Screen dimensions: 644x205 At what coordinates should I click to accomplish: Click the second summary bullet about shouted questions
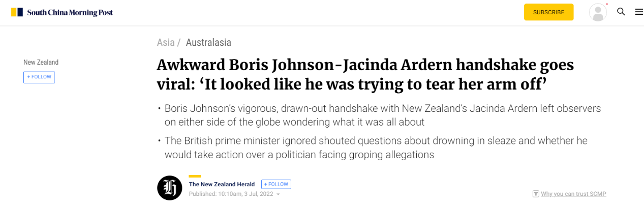point(372,148)
